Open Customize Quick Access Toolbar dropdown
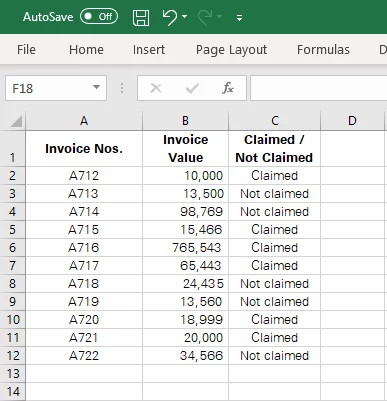This screenshot has width=387, height=401. [239, 18]
